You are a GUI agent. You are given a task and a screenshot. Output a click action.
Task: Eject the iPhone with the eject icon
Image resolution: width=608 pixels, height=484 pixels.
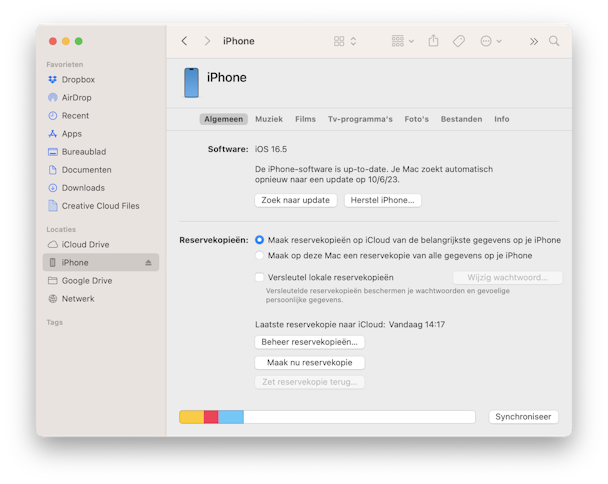(148, 263)
